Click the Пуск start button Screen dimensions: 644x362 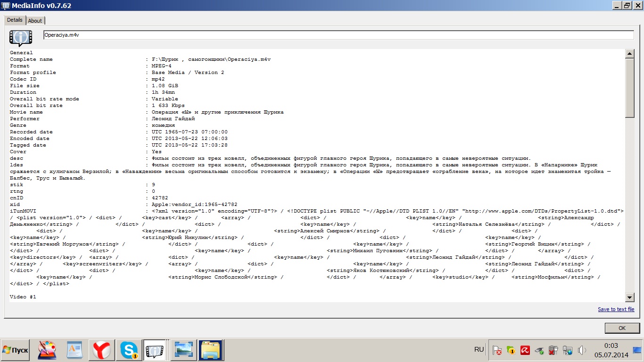pyautogui.click(x=16, y=350)
